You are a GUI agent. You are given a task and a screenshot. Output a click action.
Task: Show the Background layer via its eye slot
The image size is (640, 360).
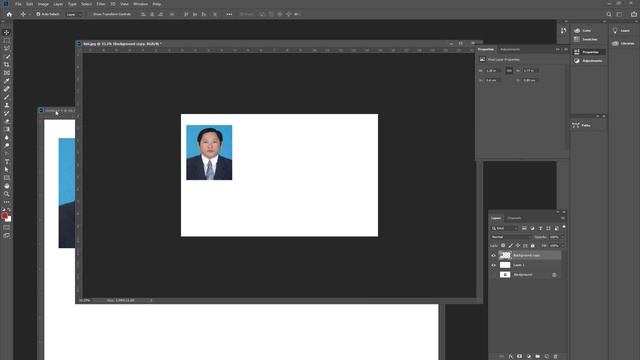493,275
